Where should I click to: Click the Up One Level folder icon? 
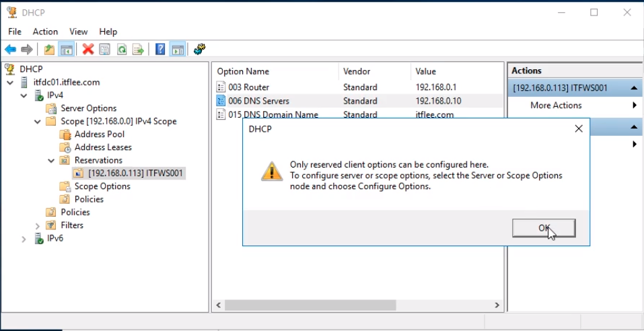(49, 50)
